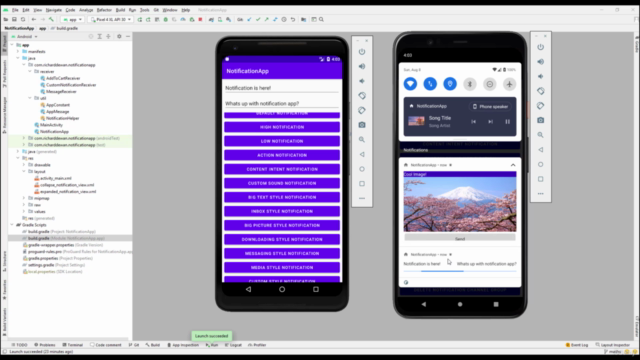Click camera icon on right emulator controls
This screenshot has height=360, width=640.
(x=540, y=120)
